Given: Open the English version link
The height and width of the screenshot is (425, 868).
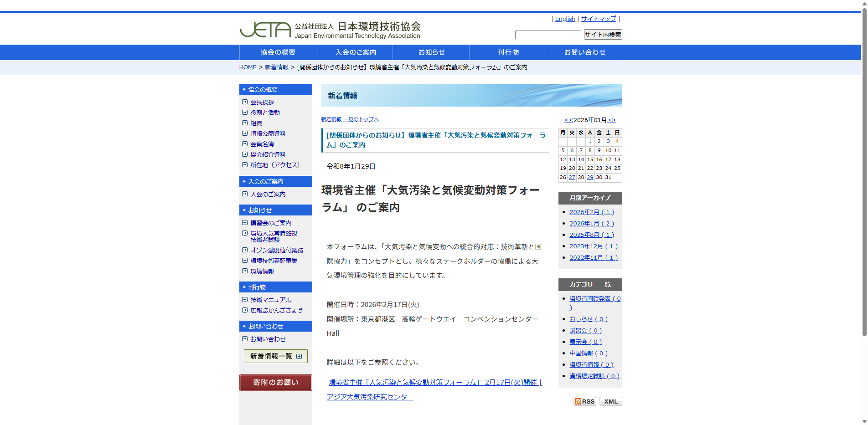Looking at the screenshot, I should click(x=565, y=19).
